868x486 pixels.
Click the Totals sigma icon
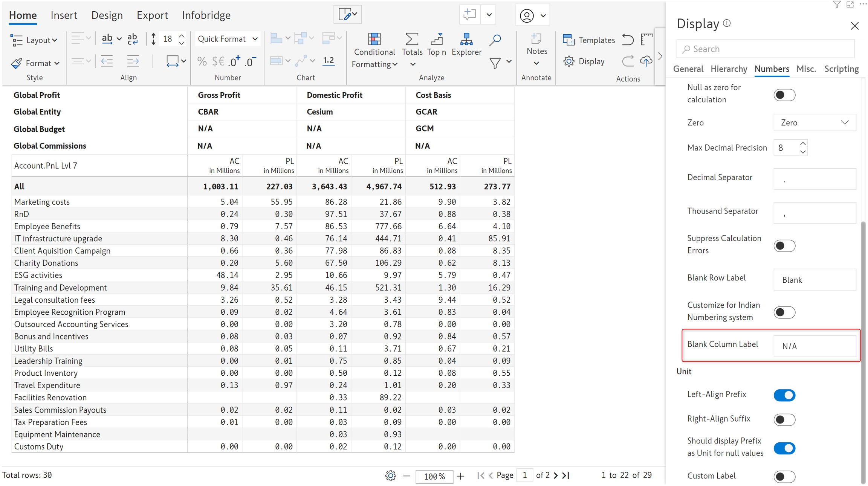pyautogui.click(x=412, y=39)
